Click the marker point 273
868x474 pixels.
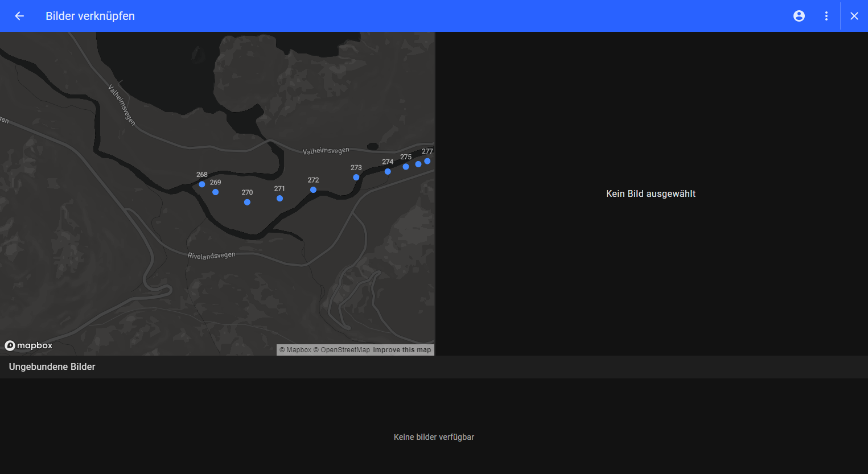pos(356,178)
